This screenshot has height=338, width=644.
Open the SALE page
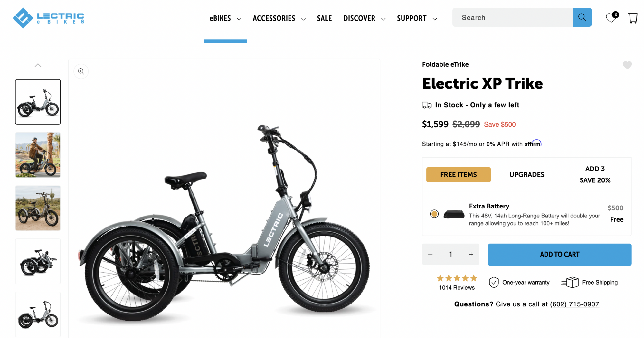[324, 18]
